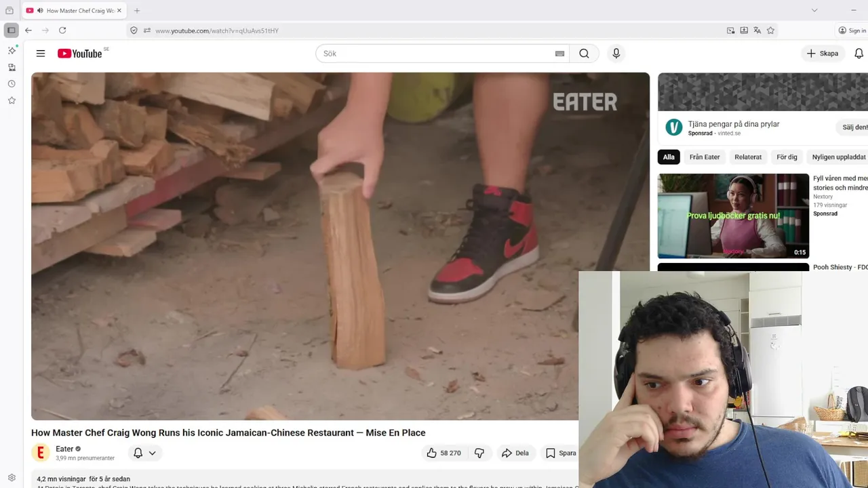
Task: Click Tjäna pengar på dina prylar text
Action: 734,124
